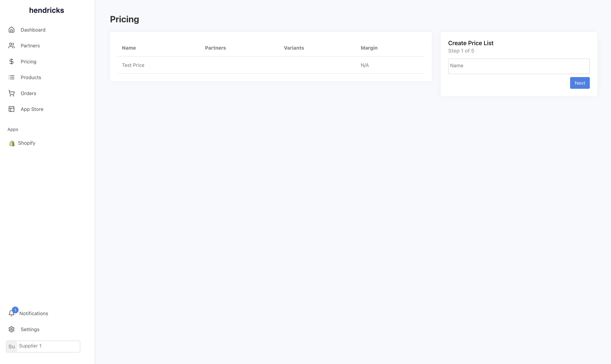This screenshot has height=364, width=611.
Task: Click the Orders icon in sidebar
Action: tap(11, 93)
